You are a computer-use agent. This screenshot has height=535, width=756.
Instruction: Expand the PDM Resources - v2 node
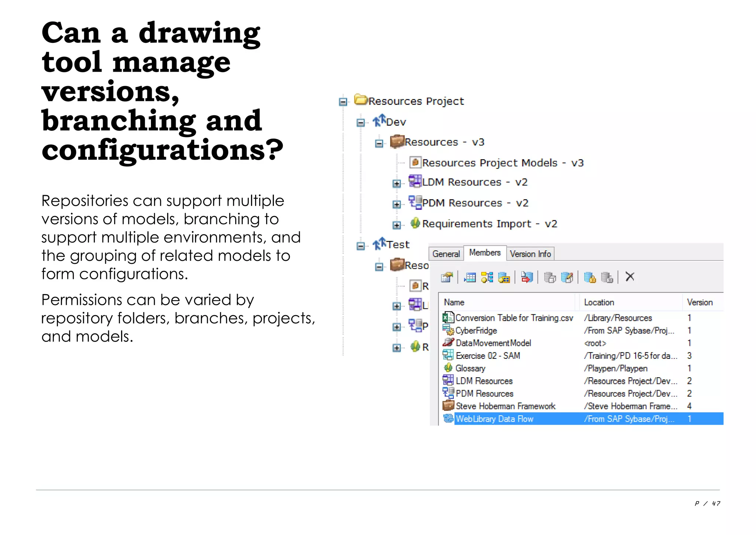coord(397,204)
